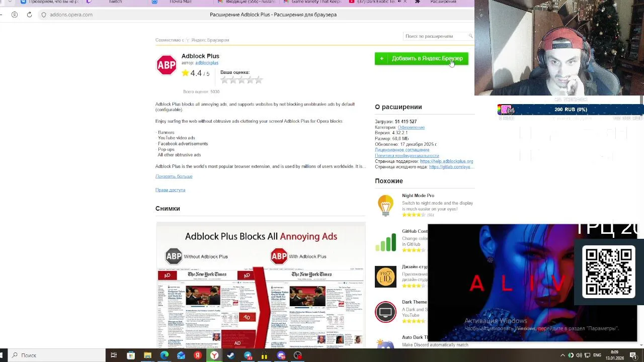Image resolution: width=644 pixels, height=362 pixels.
Task: Show hidden system tray icons
Action: click(x=562, y=355)
